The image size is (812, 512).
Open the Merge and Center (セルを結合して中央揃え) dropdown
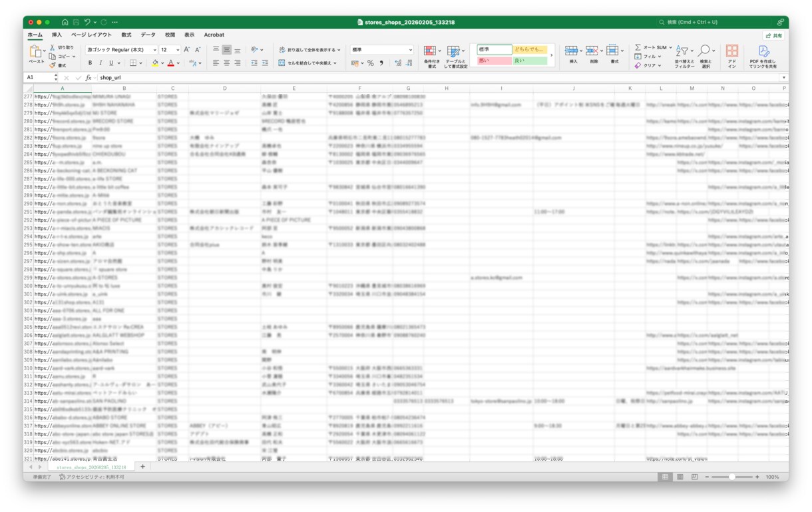coord(335,63)
